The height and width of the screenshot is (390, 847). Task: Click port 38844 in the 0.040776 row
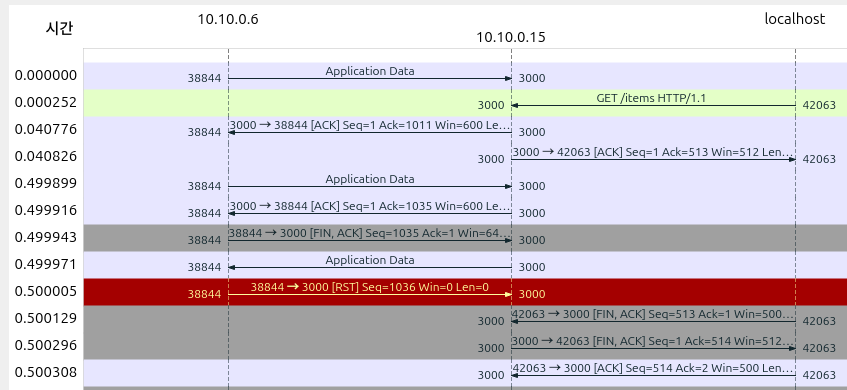[204, 132]
